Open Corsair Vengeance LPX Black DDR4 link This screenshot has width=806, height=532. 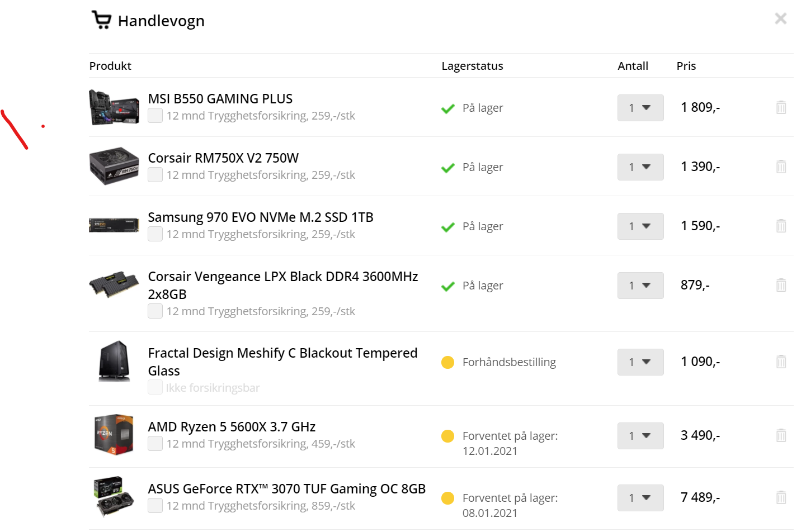[x=282, y=285]
